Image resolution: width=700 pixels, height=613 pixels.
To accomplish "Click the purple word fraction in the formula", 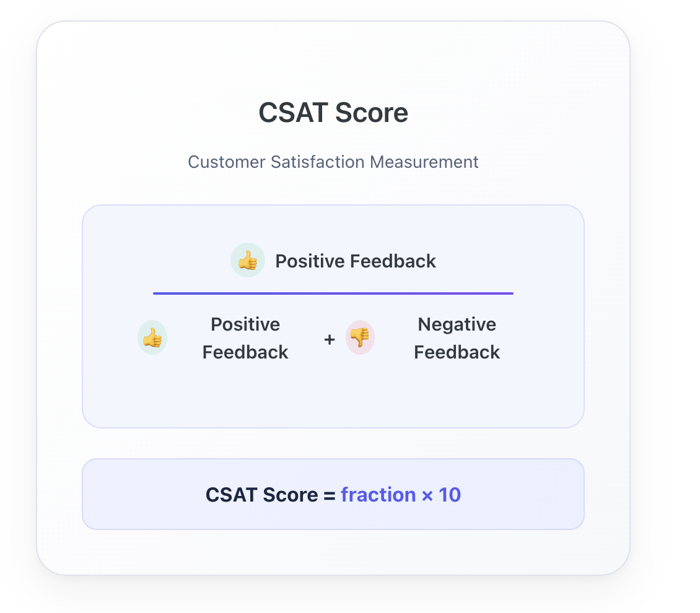I will (378, 495).
